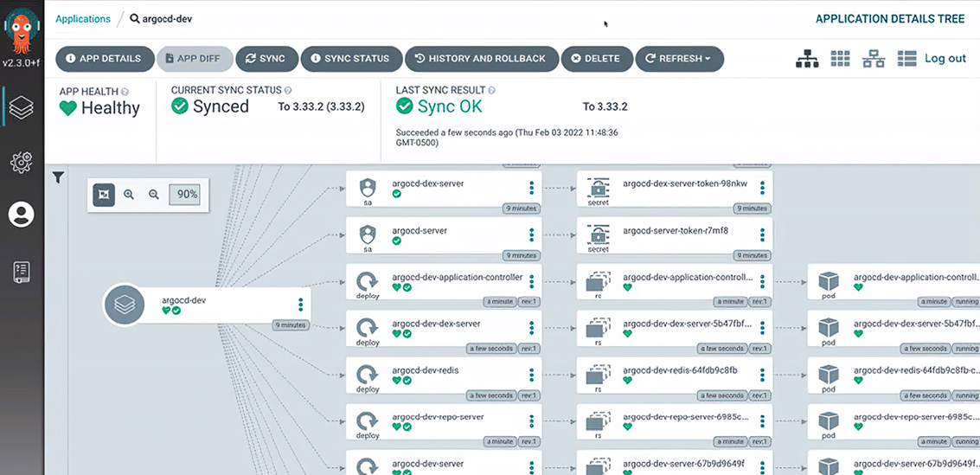Open User Info icon in sidebar
The width and height of the screenshot is (980, 475).
[22, 215]
